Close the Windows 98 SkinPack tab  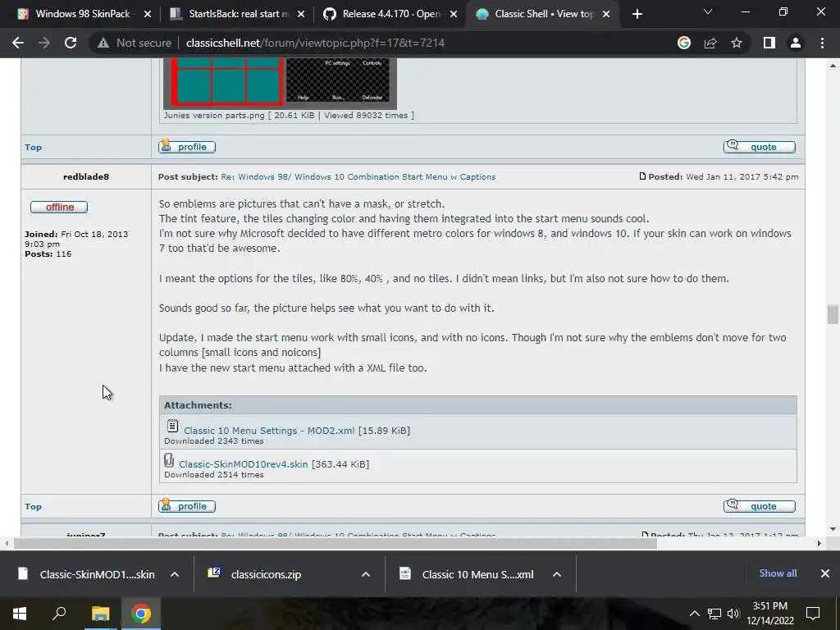[x=148, y=15]
